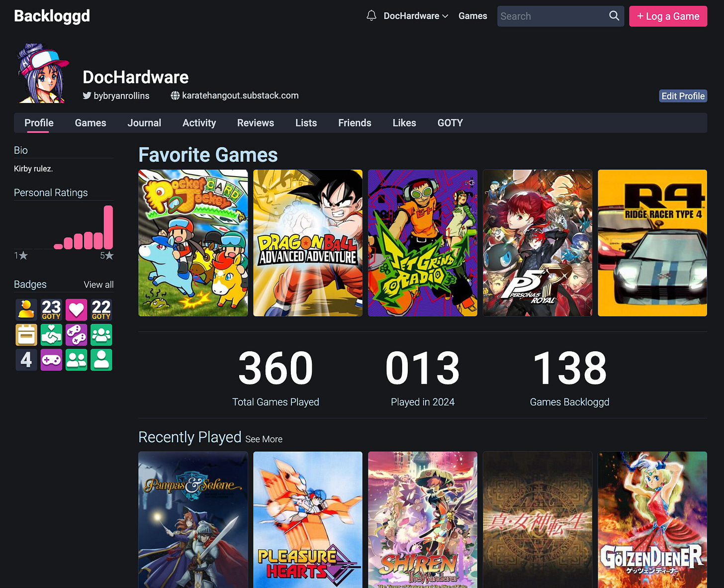Select the green three-people group badge
This screenshot has width=724, height=588.
coord(101,335)
